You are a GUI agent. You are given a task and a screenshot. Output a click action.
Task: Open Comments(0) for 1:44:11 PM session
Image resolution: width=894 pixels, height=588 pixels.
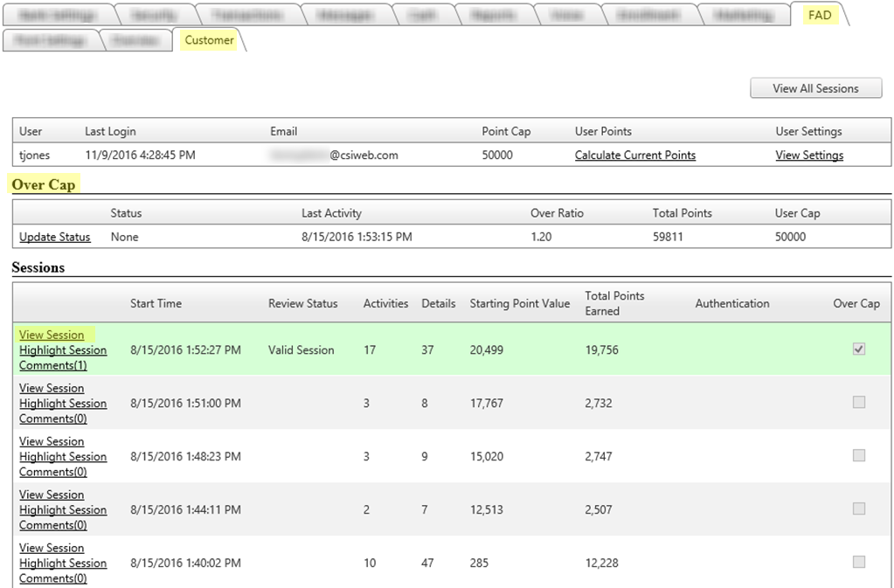[x=53, y=525]
